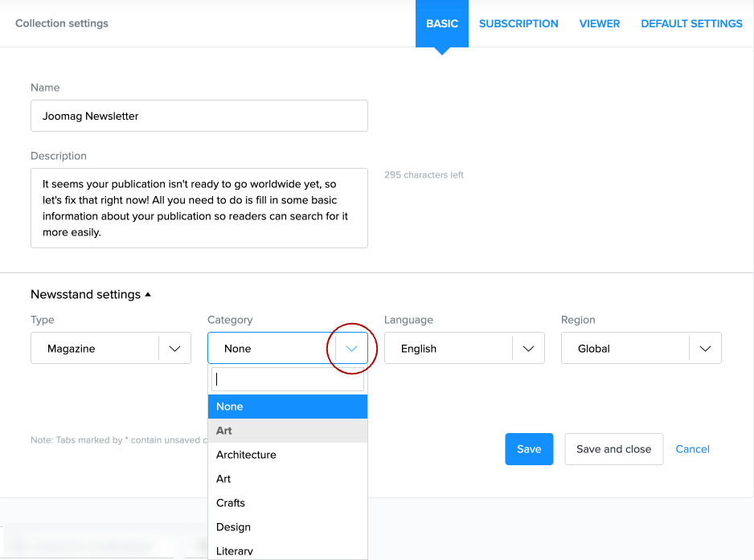Click the Language dropdown chevron arrow
The height and width of the screenshot is (560, 754).
click(x=528, y=349)
